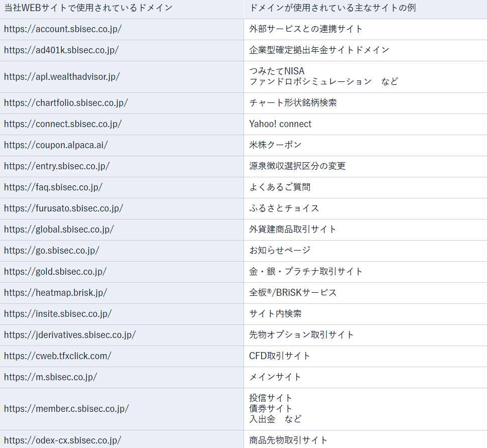The width and height of the screenshot is (487, 448).
Task: Click the 入出金 など line
Action: pyautogui.click(x=275, y=419)
